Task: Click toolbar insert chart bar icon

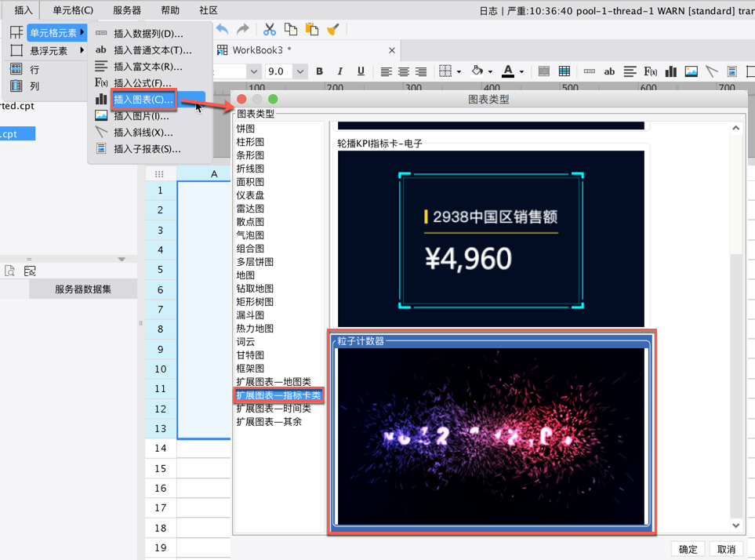Action: coord(671,71)
